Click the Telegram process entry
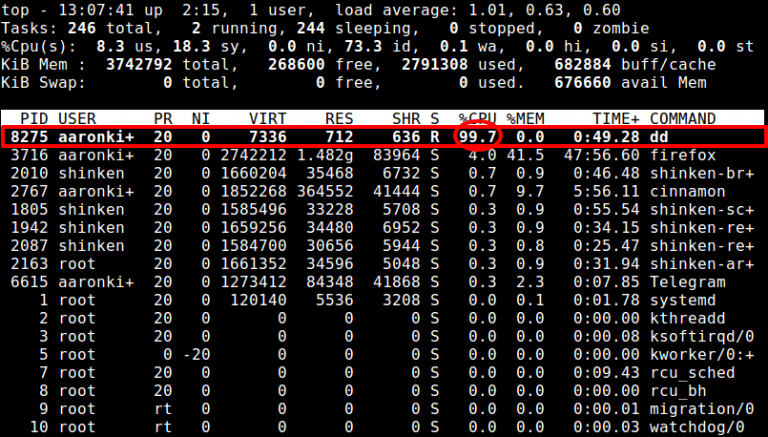 tap(687, 282)
